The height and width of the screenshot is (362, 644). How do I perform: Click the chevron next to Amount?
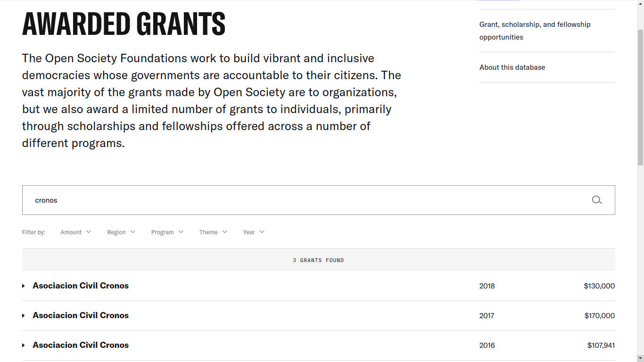[x=89, y=232]
